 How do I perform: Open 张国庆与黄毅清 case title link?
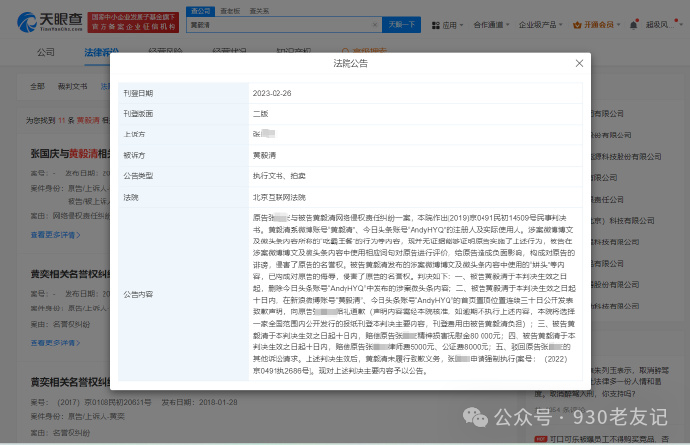(68, 152)
